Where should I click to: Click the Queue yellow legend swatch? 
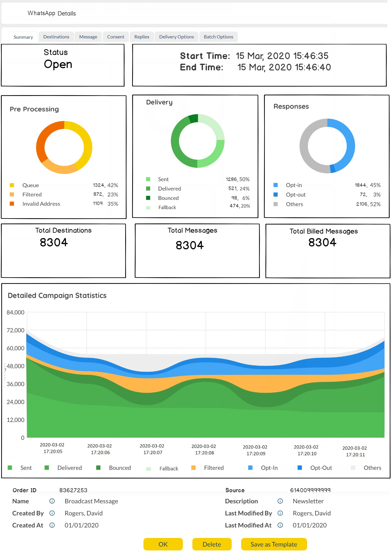click(12, 185)
